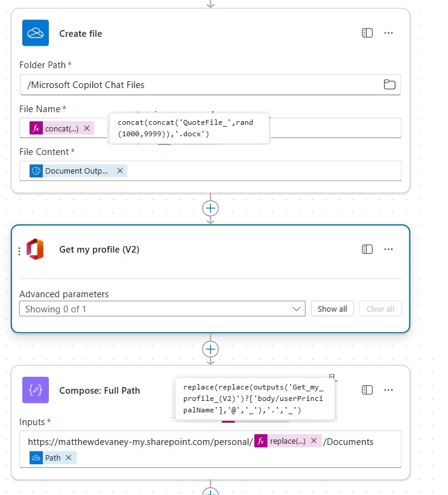Click the Folder Path input field

[x=199, y=84]
